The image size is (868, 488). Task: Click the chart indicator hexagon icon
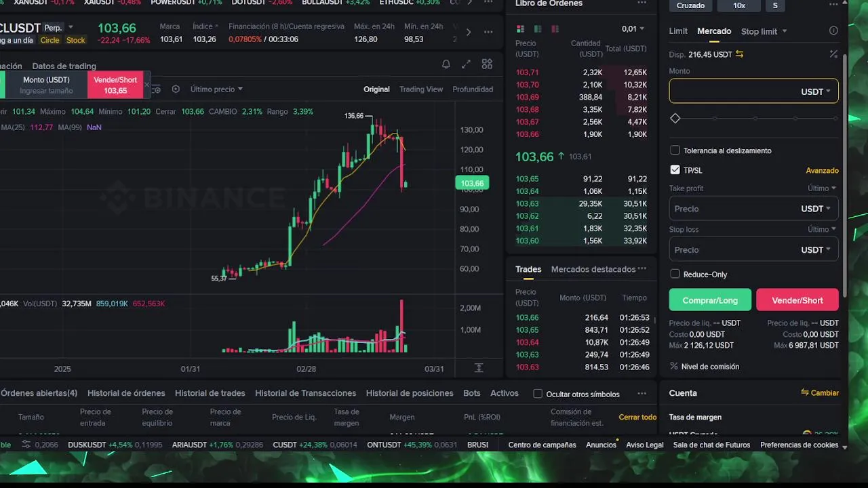(176, 89)
